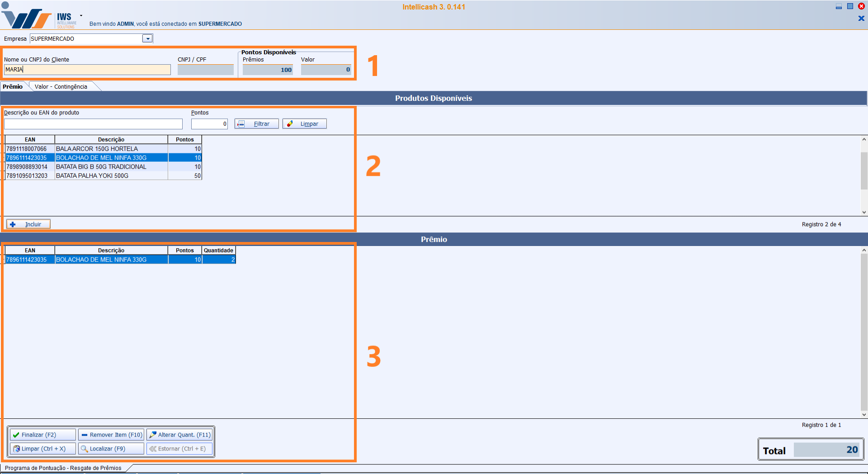868x474 pixels.
Task: Open the Empresa dropdown list
Action: (147, 39)
